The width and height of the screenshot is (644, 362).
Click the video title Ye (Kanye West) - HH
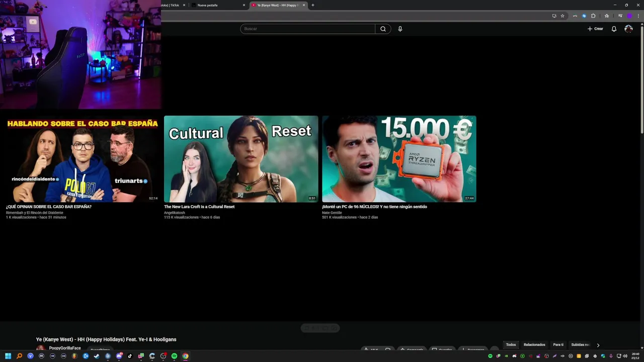point(106,339)
